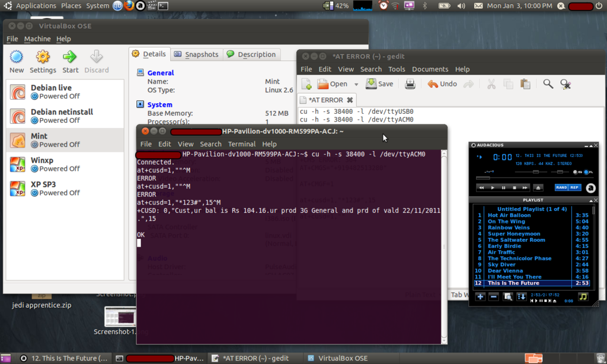Open the volume control in system tray
Viewport: 607px width, 364px height.
(x=461, y=6)
